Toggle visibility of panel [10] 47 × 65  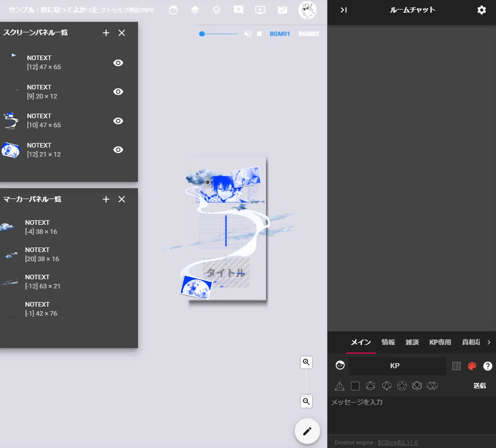coord(118,121)
